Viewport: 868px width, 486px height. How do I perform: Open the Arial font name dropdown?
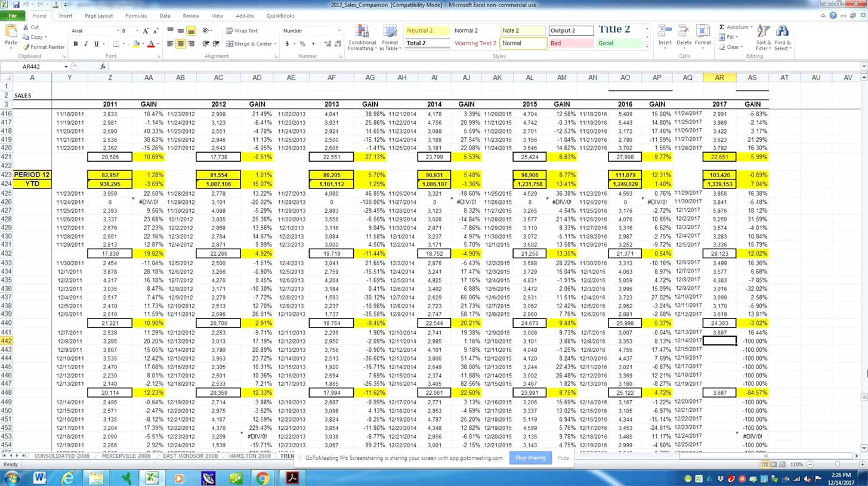coord(118,31)
